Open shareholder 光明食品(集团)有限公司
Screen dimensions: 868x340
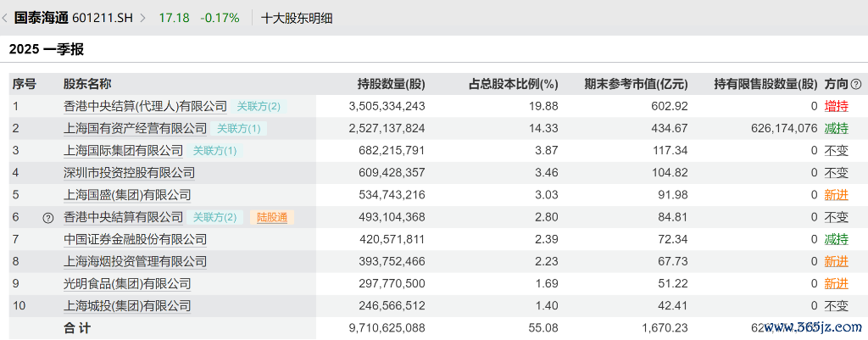(127, 283)
